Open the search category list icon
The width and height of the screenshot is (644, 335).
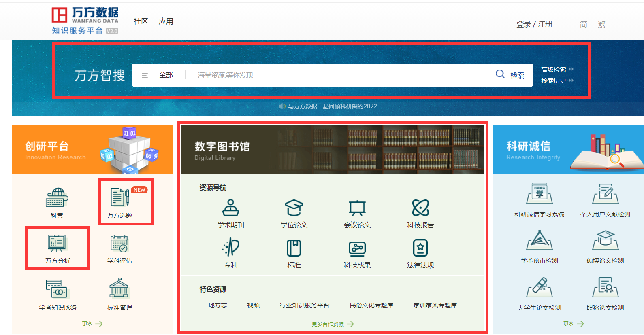(x=145, y=75)
